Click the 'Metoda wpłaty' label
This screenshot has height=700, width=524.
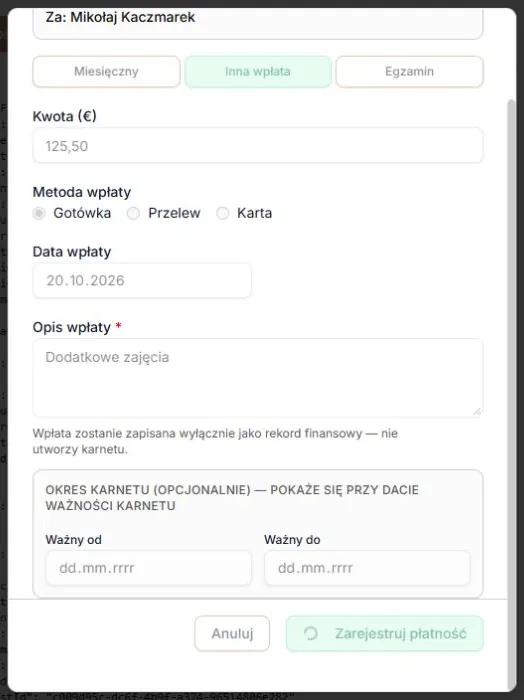pos(82,192)
